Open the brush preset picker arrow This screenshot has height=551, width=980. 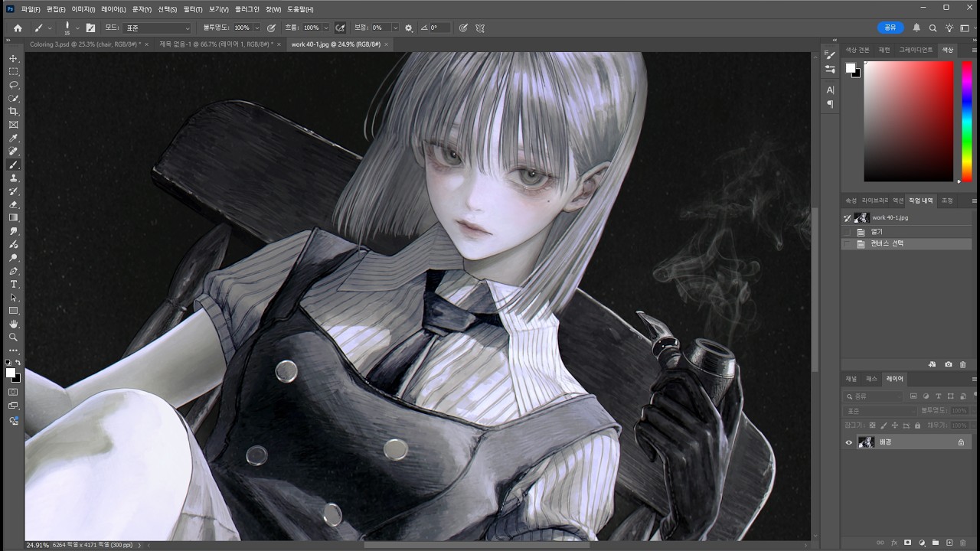[77, 28]
